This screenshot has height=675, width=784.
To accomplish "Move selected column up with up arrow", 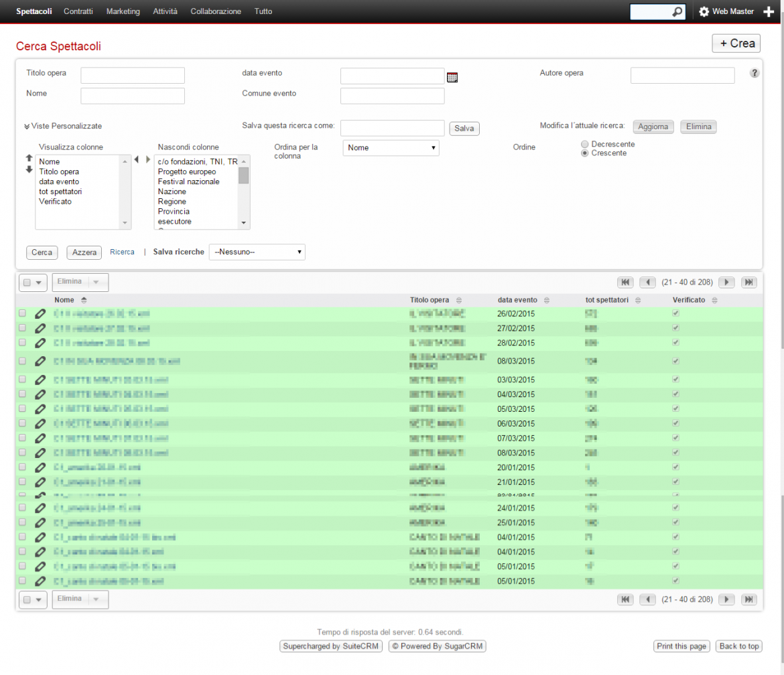I will (29, 159).
